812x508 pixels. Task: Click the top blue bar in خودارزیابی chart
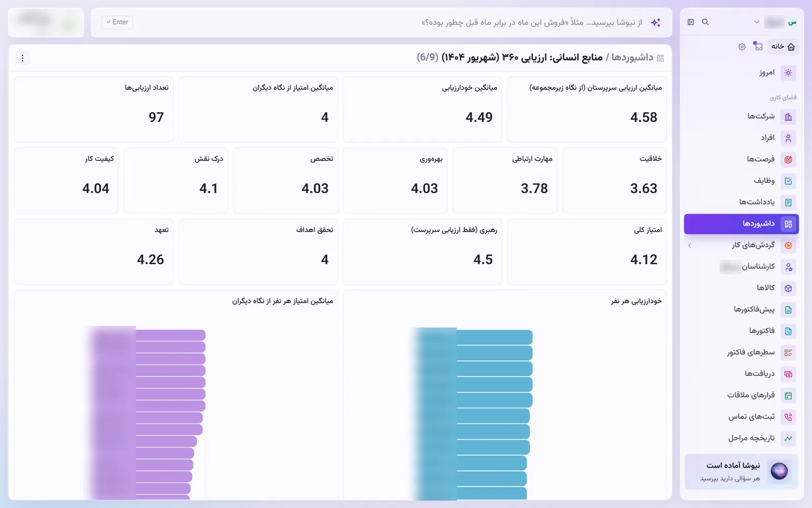494,337
